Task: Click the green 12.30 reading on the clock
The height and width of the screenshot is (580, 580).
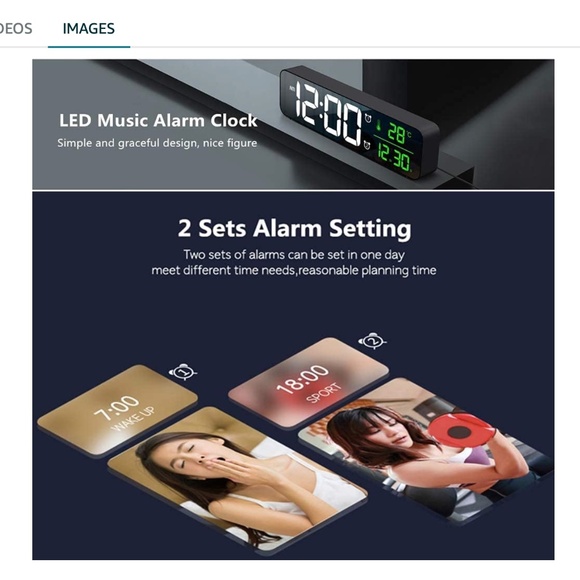Action: coord(394,158)
